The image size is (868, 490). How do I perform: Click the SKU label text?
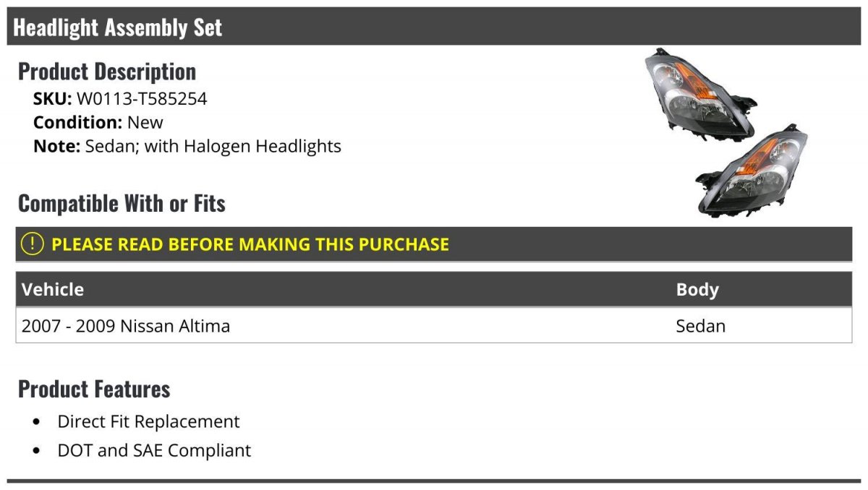[52, 99]
